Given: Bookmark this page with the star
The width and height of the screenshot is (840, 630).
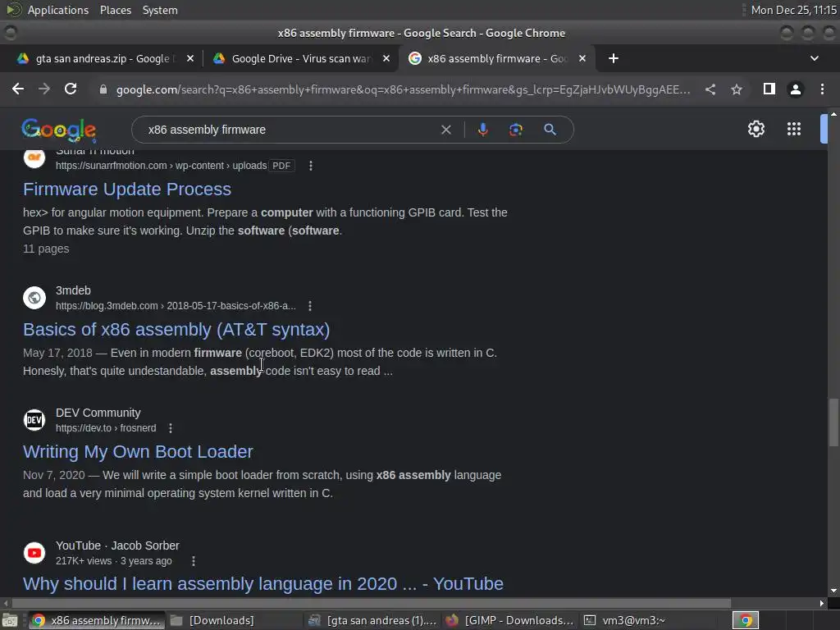Looking at the screenshot, I should point(737,89).
